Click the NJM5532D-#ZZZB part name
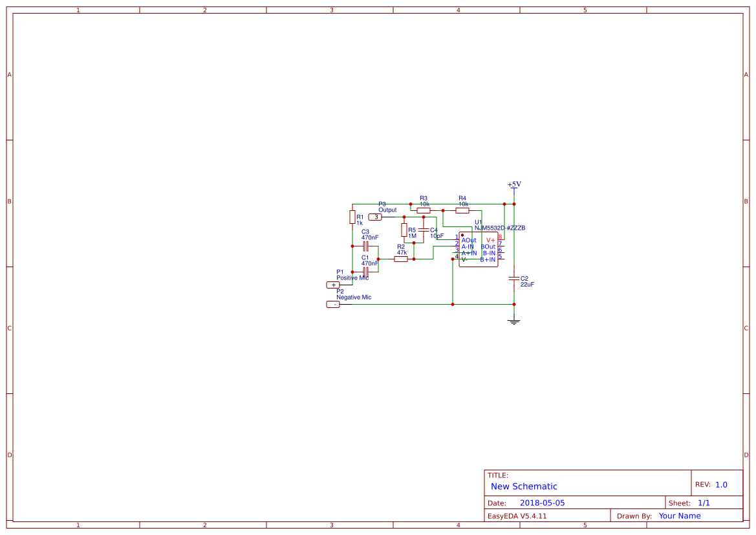The image size is (756, 535). 500,228
